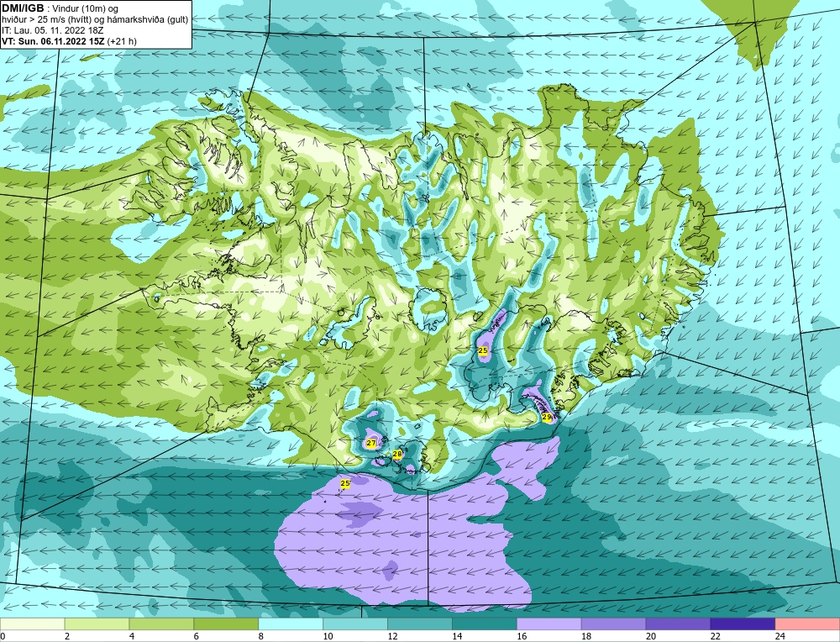Select the light green 2–4 legend swatch
840x642 pixels.
(x=97, y=624)
